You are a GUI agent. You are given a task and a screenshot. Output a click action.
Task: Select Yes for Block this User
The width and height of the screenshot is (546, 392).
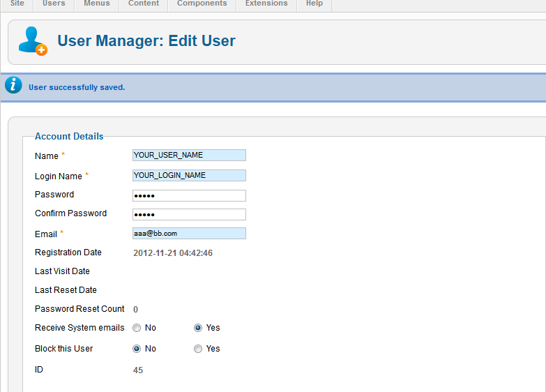tap(198, 349)
